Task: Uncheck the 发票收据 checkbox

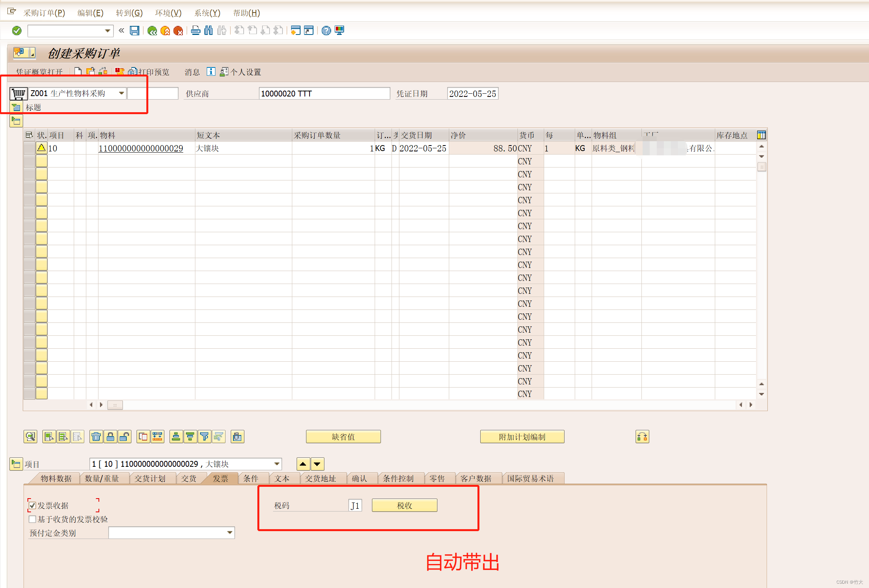Action: (32, 505)
